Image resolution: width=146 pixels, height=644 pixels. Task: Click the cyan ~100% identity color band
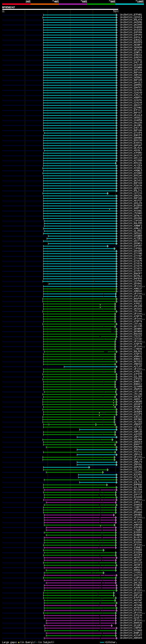tap(130, 4)
